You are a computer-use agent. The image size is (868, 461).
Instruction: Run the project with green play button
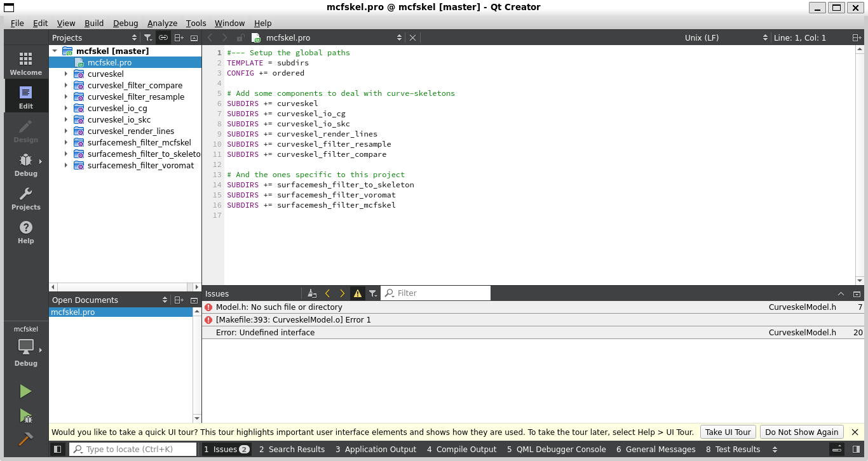pos(25,391)
